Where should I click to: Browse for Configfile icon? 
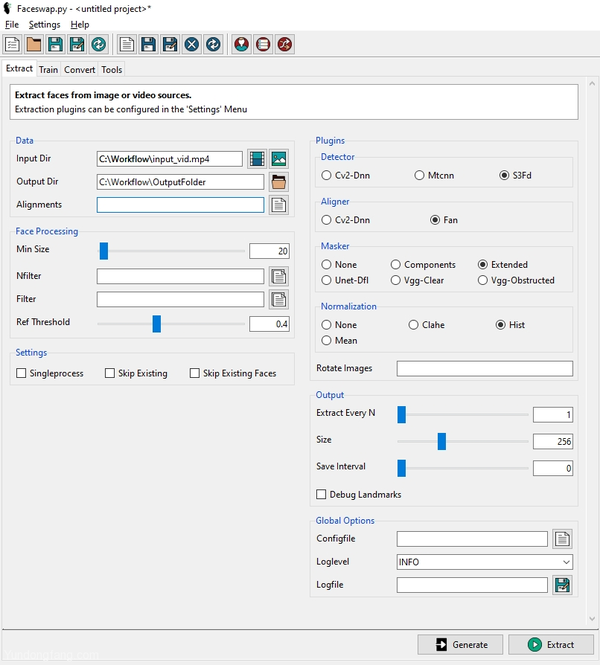[563, 539]
